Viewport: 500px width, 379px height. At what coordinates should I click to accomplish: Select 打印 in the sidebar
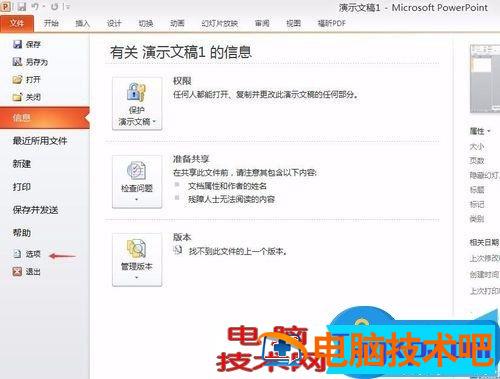22,187
